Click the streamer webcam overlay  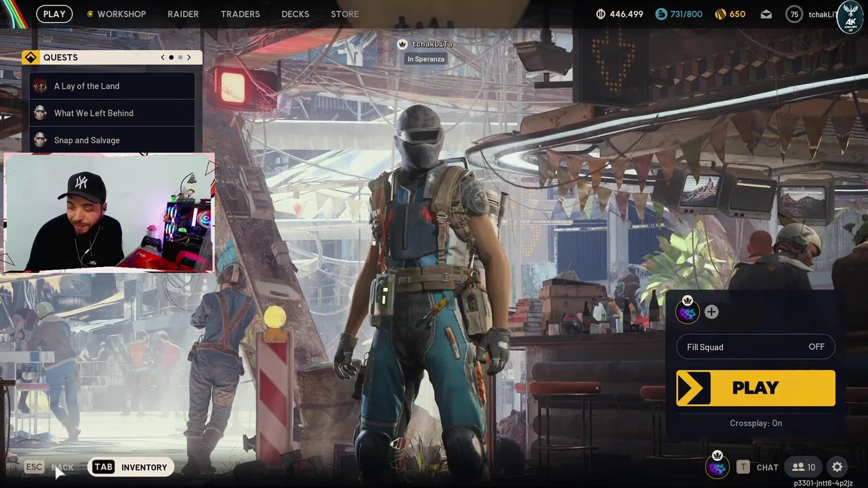tap(108, 213)
